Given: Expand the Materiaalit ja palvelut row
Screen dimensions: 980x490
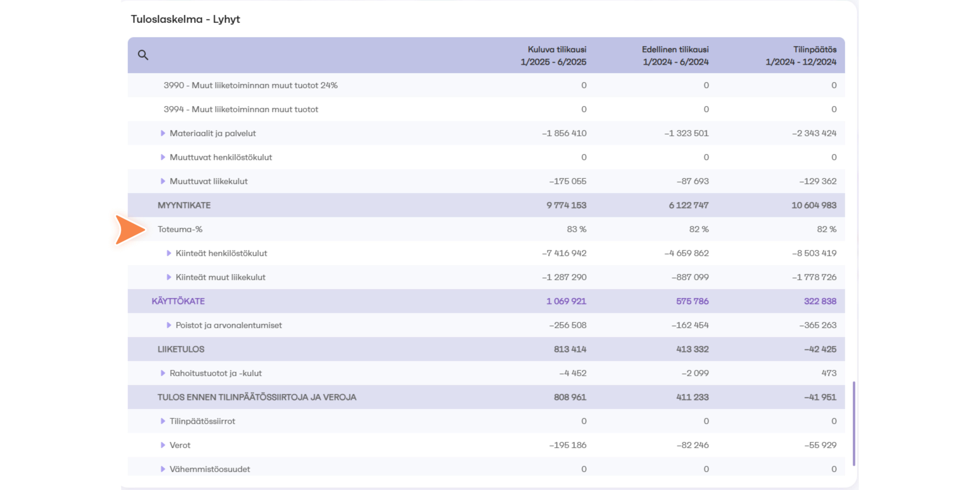Looking at the screenshot, I should point(163,133).
